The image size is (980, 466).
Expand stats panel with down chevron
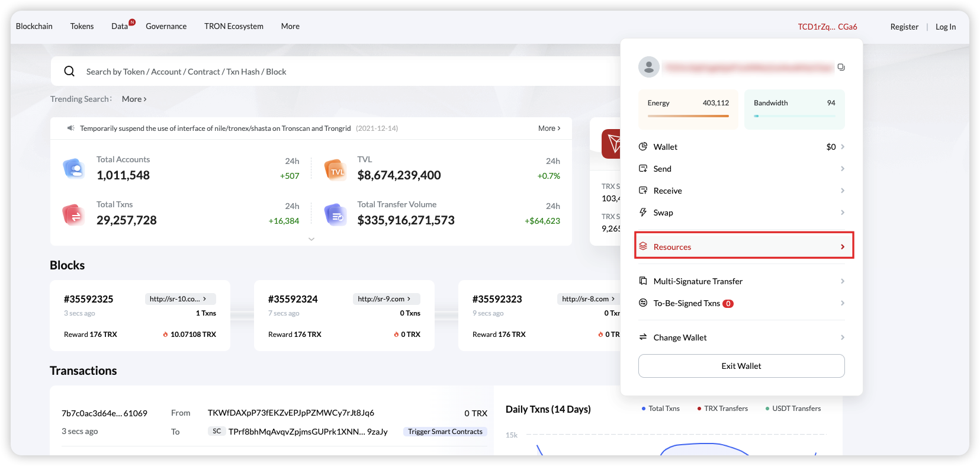point(311,239)
